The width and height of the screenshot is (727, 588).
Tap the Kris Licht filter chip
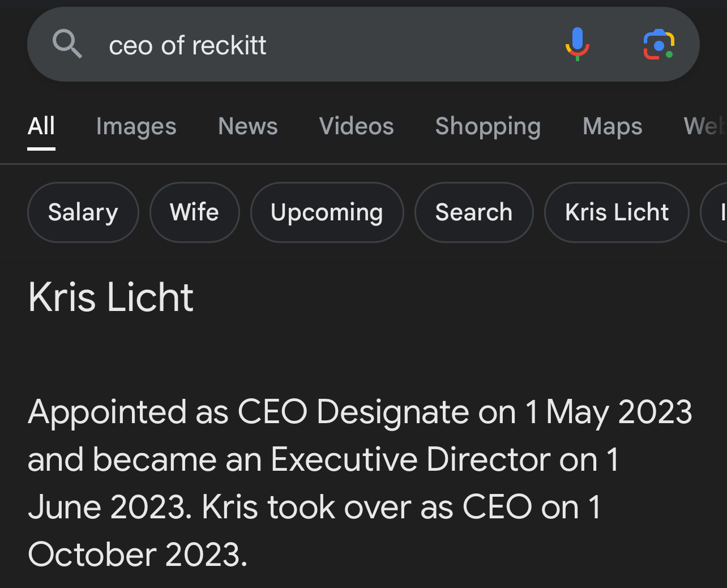tap(617, 212)
